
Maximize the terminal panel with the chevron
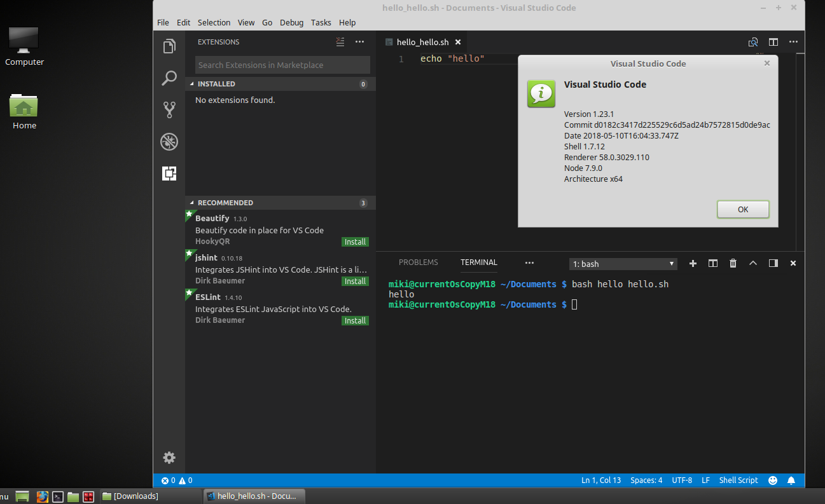753,262
